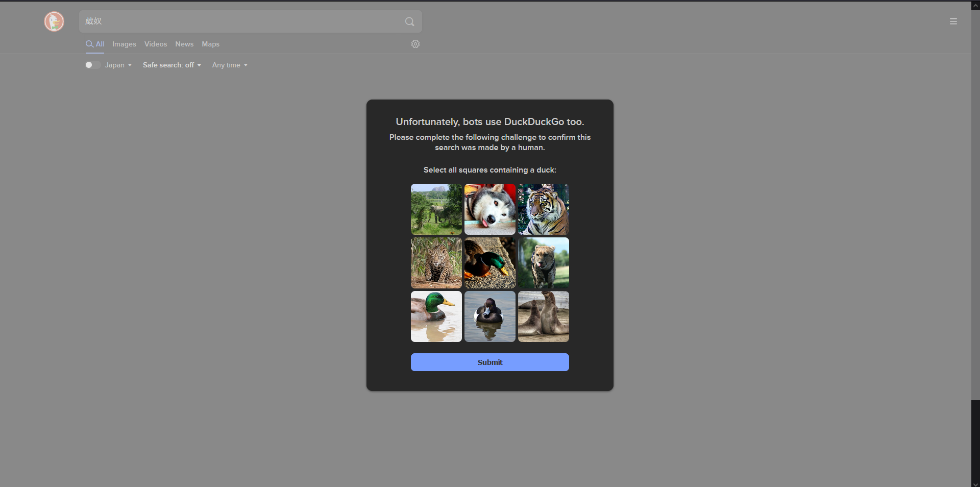The width and height of the screenshot is (980, 487).
Task: Toggle the Japan region switch
Action: pyautogui.click(x=92, y=65)
